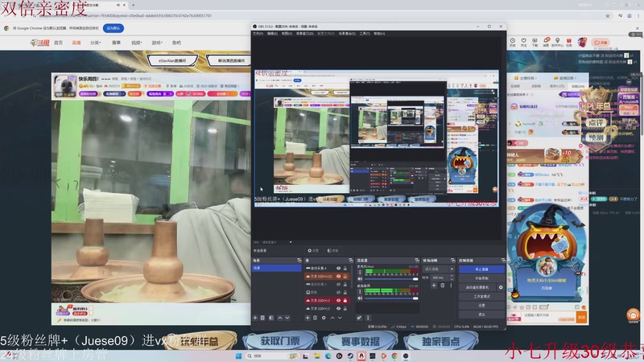Screen dimensions: 644x362
Task: Open desktop audio channel options dots
Action: (x=360, y=291)
